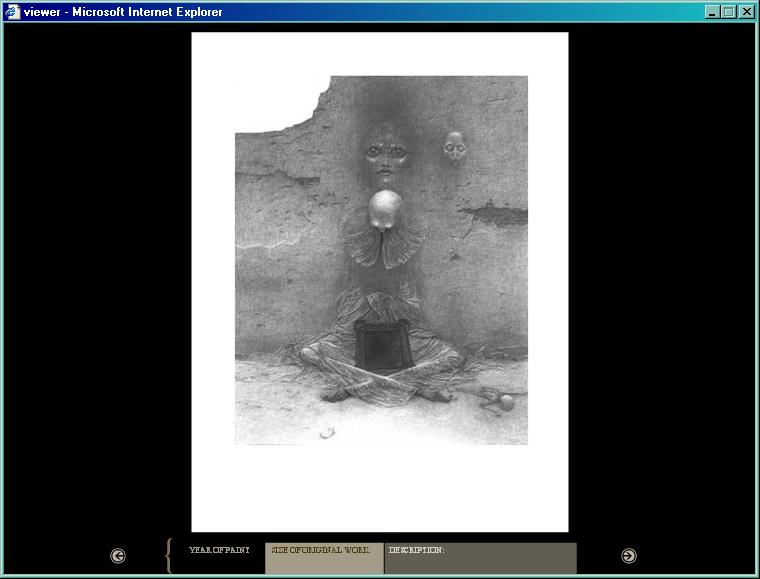Maximize the viewer window

[x=728, y=12]
